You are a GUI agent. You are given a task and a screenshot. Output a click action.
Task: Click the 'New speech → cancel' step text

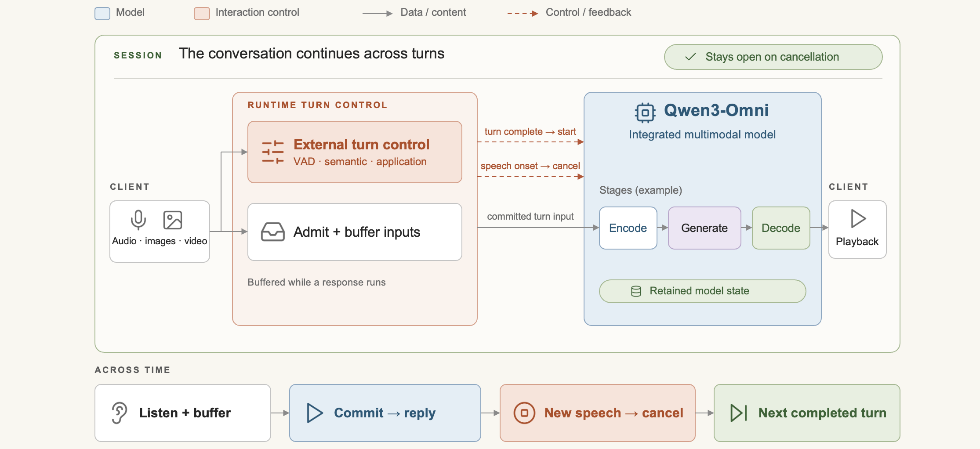(613, 413)
